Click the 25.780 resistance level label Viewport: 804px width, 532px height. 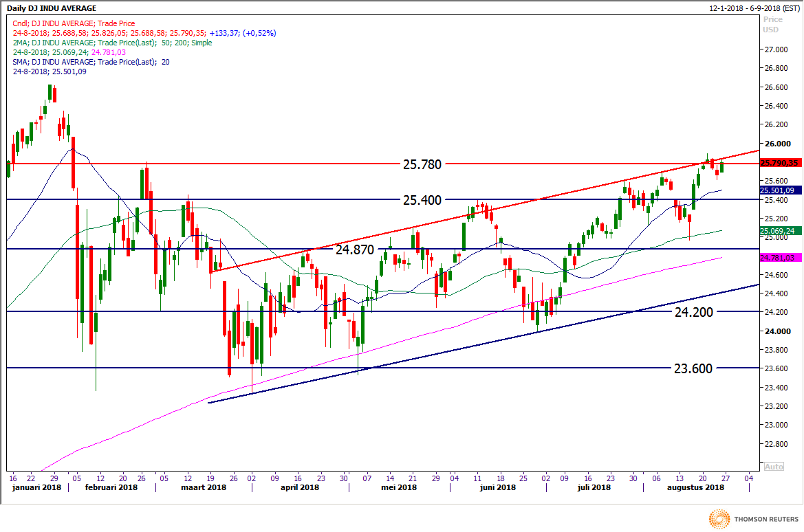point(422,164)
